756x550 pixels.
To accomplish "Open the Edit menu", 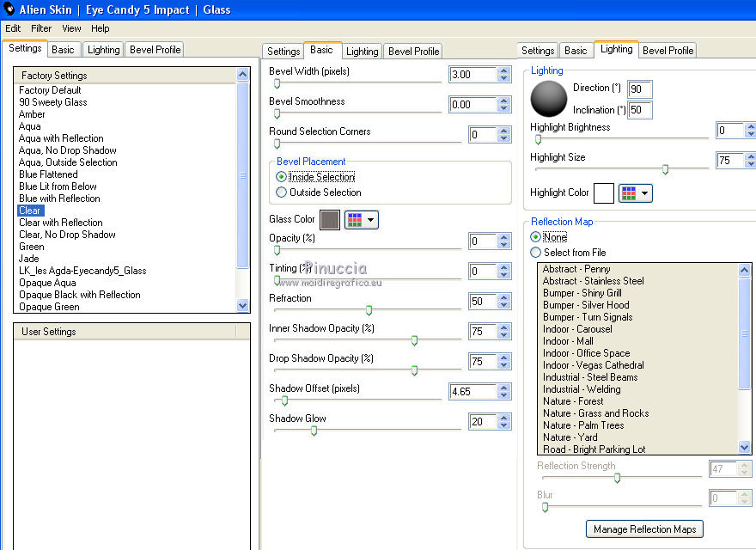I will (13, 28).
